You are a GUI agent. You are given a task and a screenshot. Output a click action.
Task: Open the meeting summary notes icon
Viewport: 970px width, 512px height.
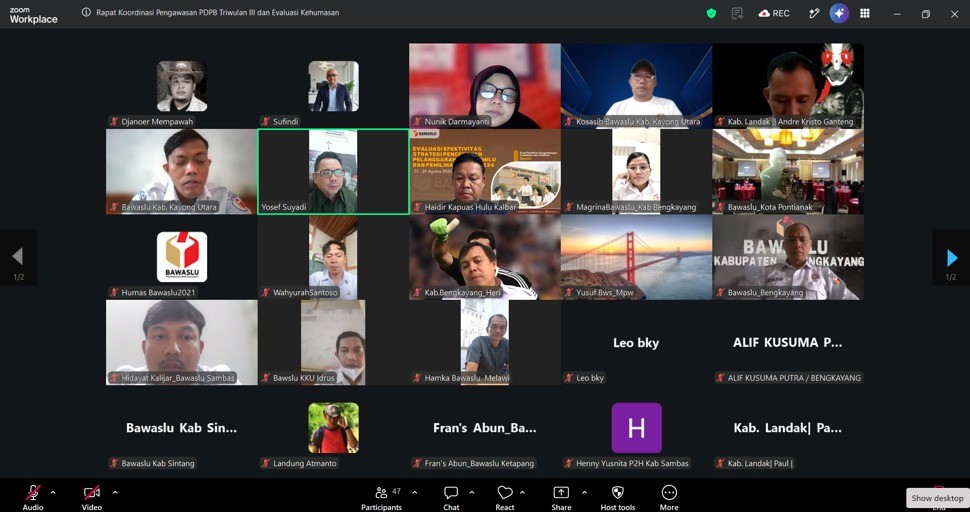click(737, 13)
